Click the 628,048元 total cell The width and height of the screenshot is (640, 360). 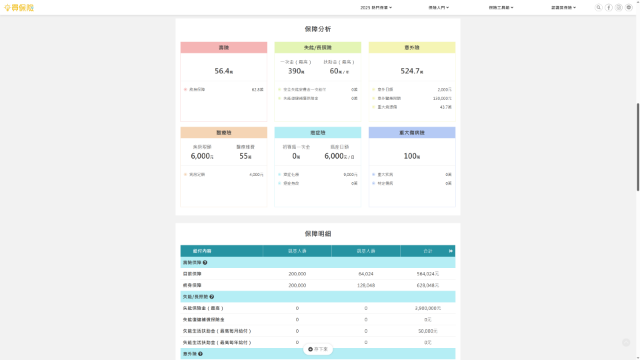(427, 285)
